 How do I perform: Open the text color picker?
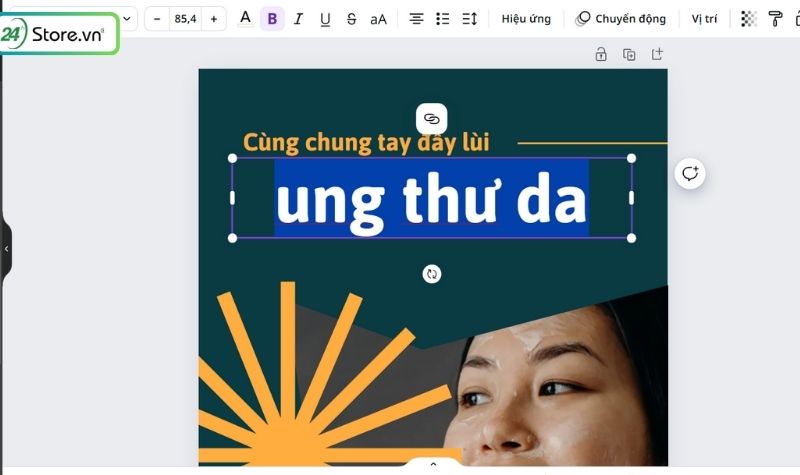[245, 19]
